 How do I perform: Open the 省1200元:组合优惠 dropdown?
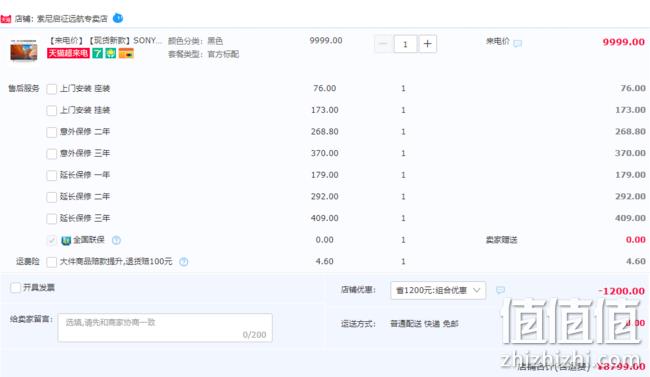[438, 290]
